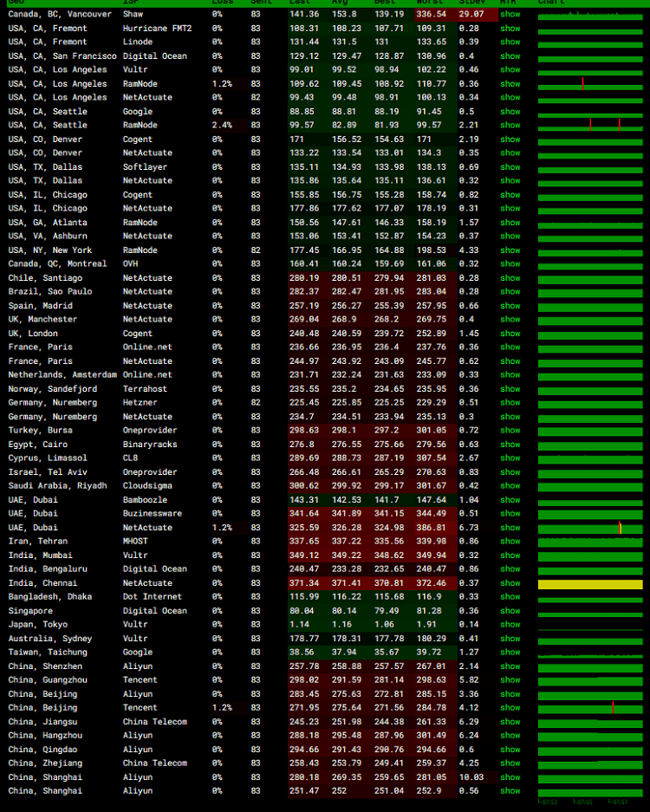Viewport: 650px width, 812px height.
Task: Select the 'Saudi Arabia, Riyadh' geo cell
Action: pyautogui.click(x=57, y=485)
